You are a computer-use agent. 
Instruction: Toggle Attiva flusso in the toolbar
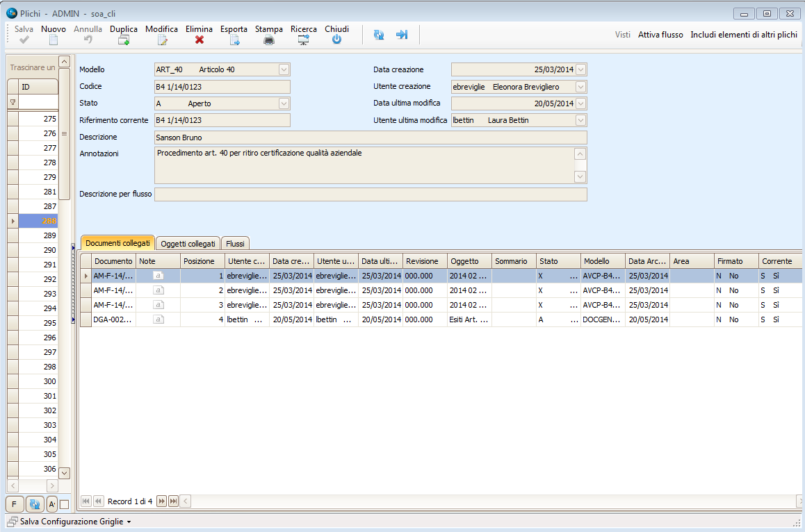point(660,35)
